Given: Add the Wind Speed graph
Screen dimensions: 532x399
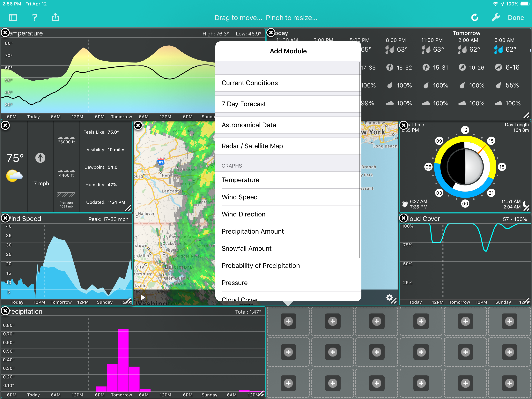Looking at the screenshot, I should 288,197.
